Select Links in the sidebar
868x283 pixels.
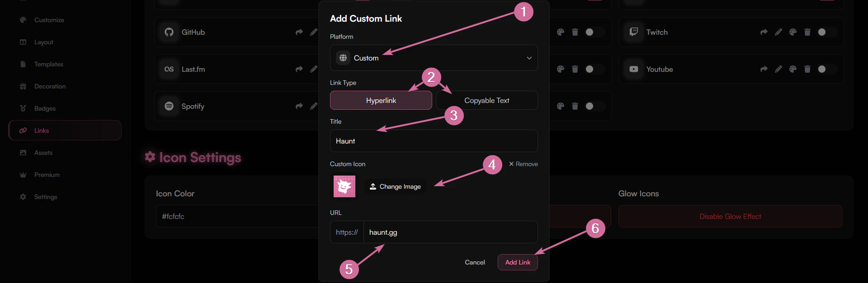pyautogui.click(x=65, y=130)
